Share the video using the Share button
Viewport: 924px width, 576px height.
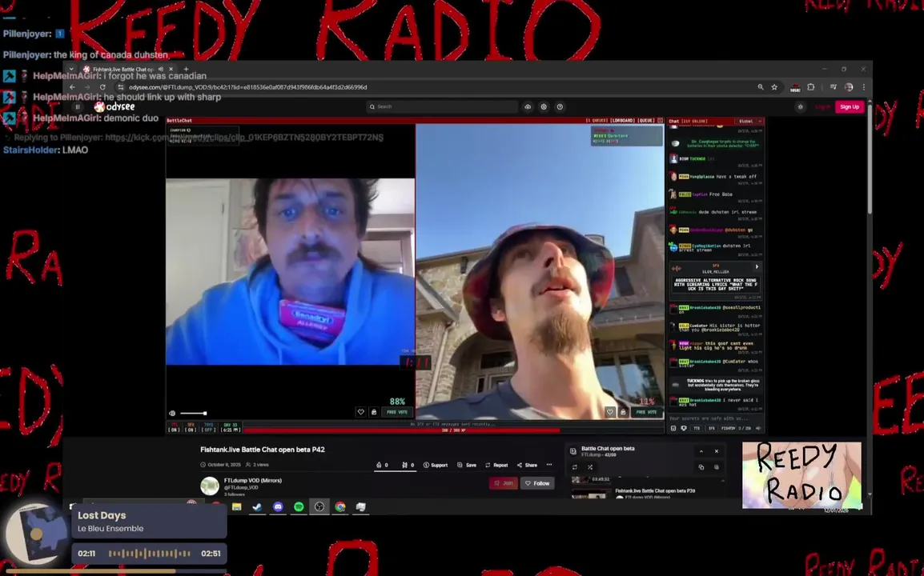pyautogui.click(x=528, y=465)
